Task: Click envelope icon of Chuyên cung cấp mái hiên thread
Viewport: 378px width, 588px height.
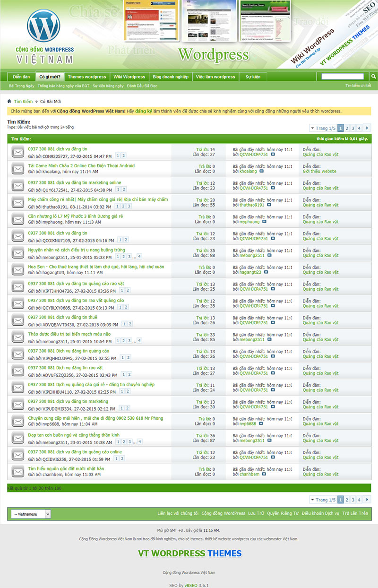Action: click(x=18, y=421)
